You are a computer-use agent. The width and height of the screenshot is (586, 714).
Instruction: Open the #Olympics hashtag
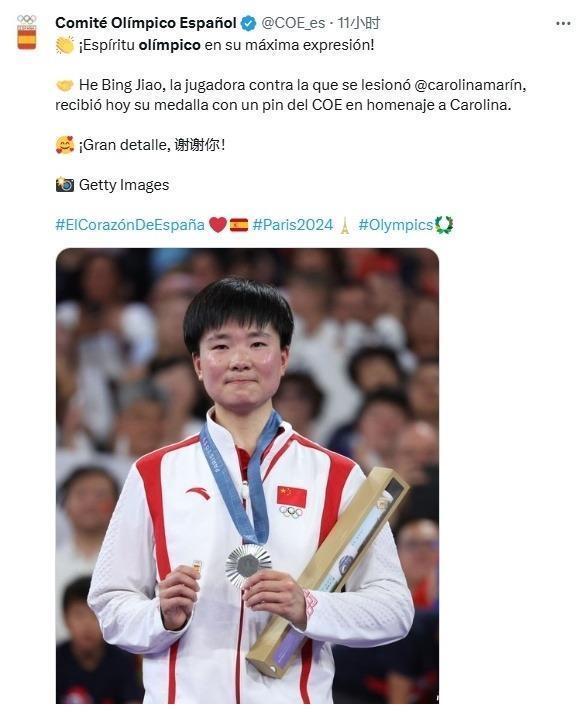click(x=396, y=225)
